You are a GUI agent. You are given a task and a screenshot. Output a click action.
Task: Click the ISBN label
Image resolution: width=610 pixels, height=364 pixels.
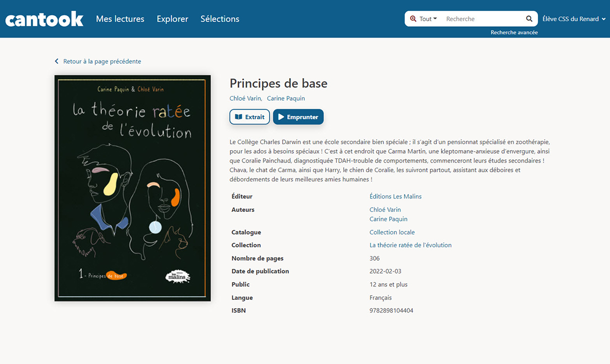238,311
